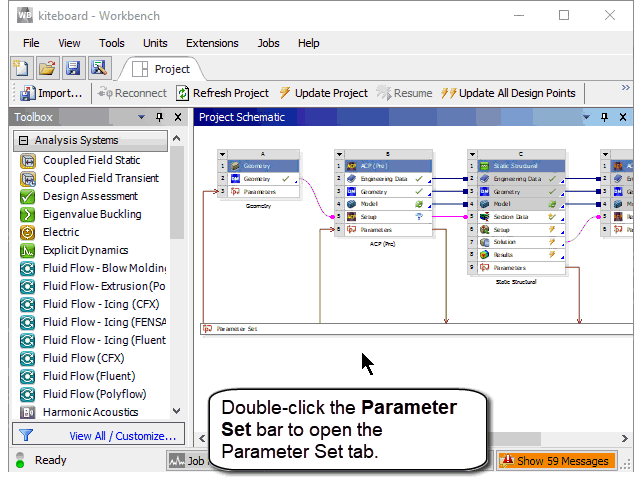The width and height of the screenshot is (642, 480).
Task: Click the Save As toolbar icon
Action: tap(99, 68)
